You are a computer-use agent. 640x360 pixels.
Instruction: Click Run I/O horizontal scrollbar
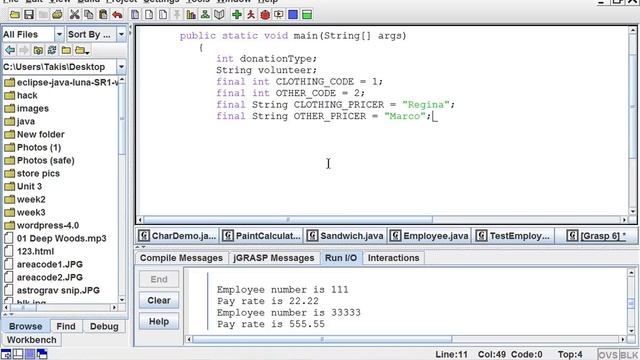coord(405,339)
